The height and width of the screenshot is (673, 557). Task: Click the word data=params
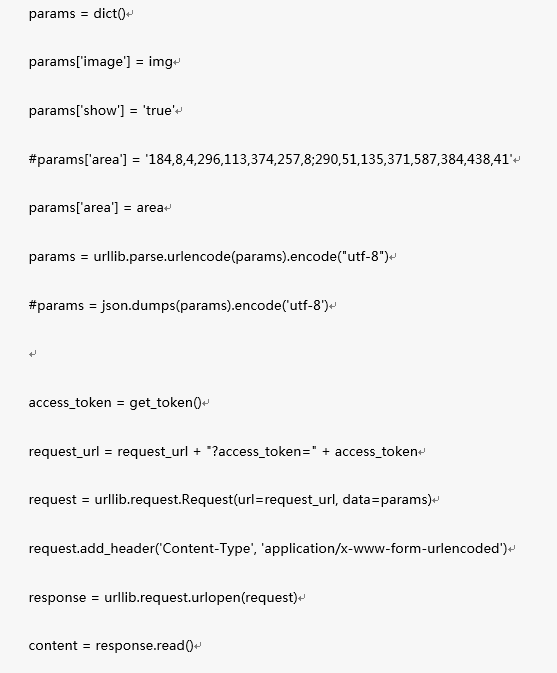[385, 500]
